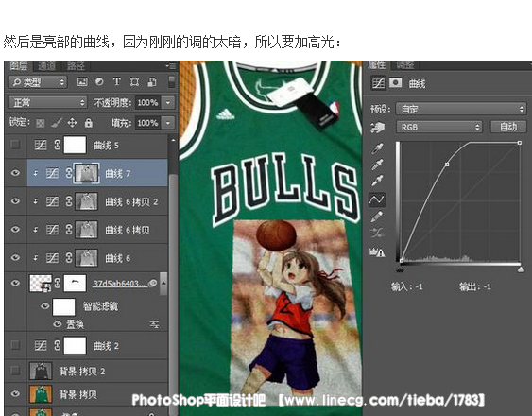Select the draw curve pencil tool

(377, 217)
